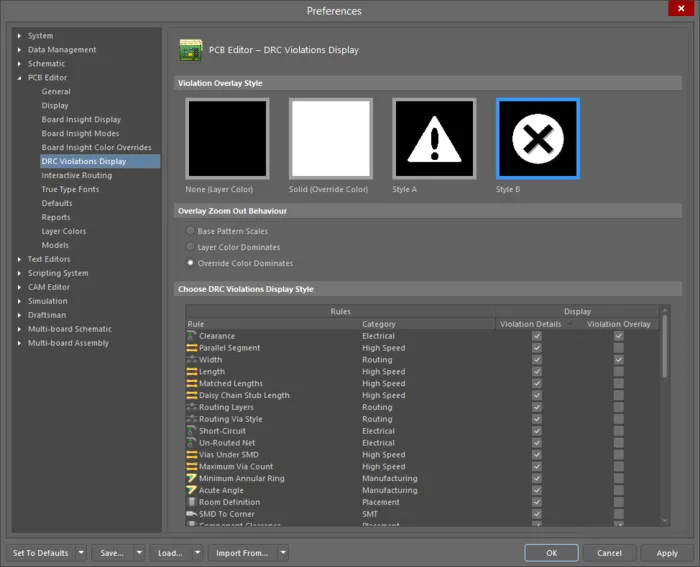Uncheck Violation Details for Parallel Segment

click(x=537, y=348)
